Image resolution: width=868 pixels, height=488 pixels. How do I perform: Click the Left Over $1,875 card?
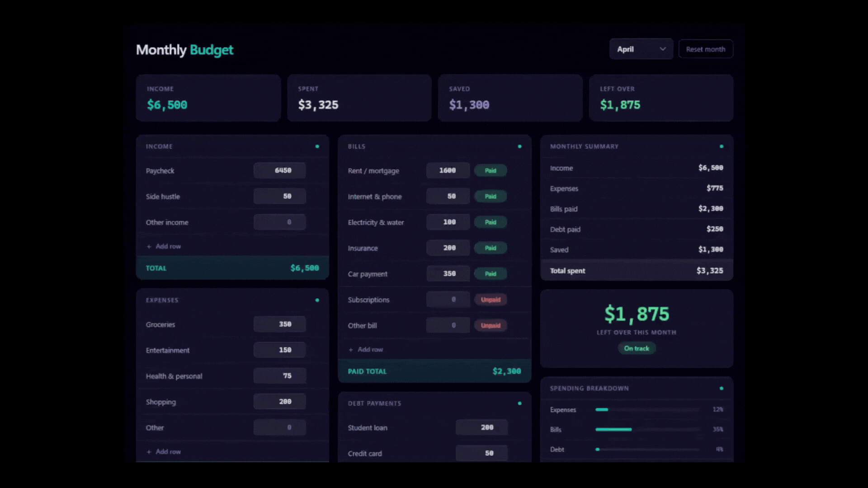(x=661, y=98)
